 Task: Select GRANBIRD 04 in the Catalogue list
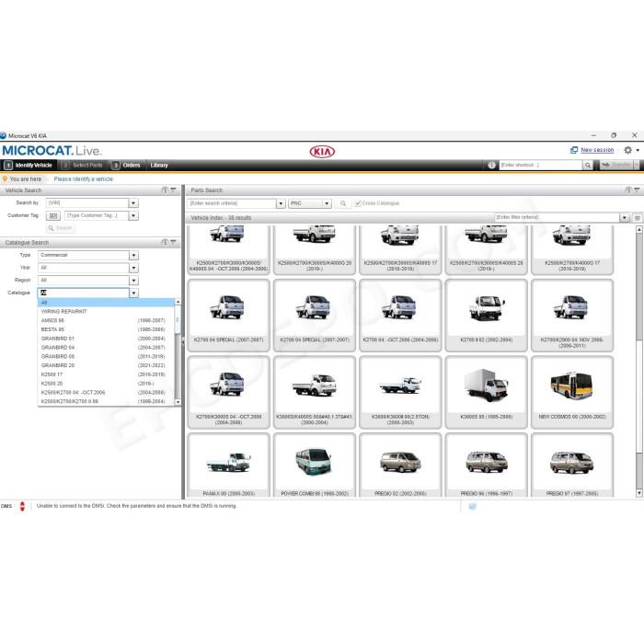coord(106,348)
